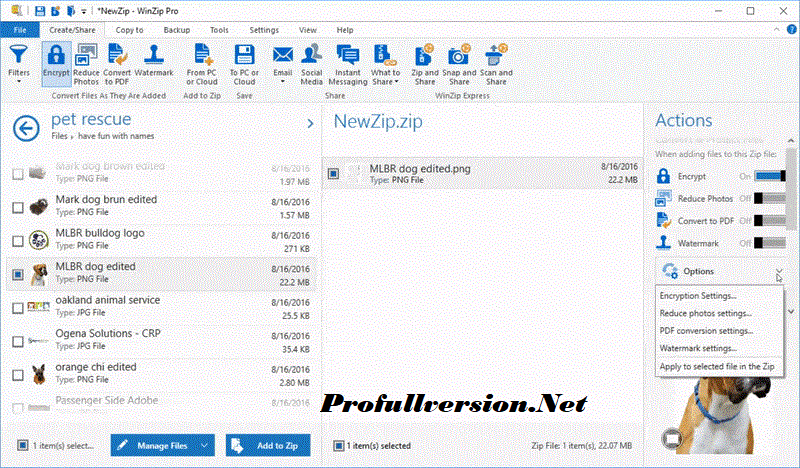Choose Reduce photos settings... entry
The width and height of the screenshot is (800, 468).
tap(719, 313)
